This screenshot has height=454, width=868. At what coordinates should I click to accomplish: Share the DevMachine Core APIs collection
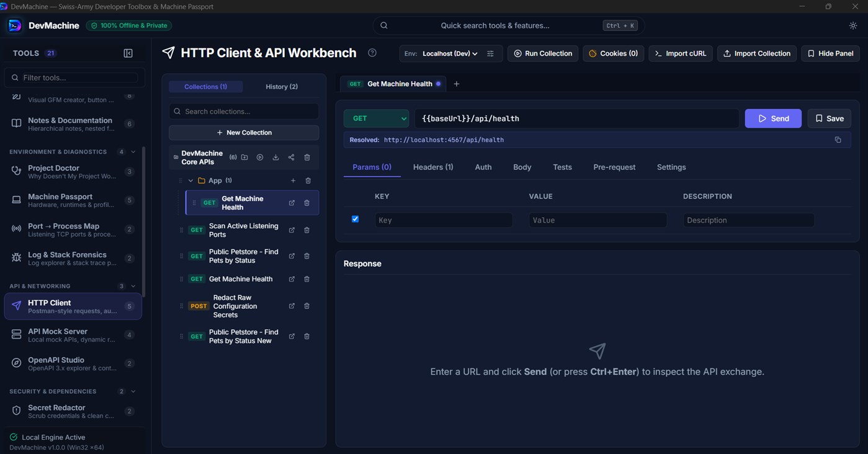(x=291, y=158)
